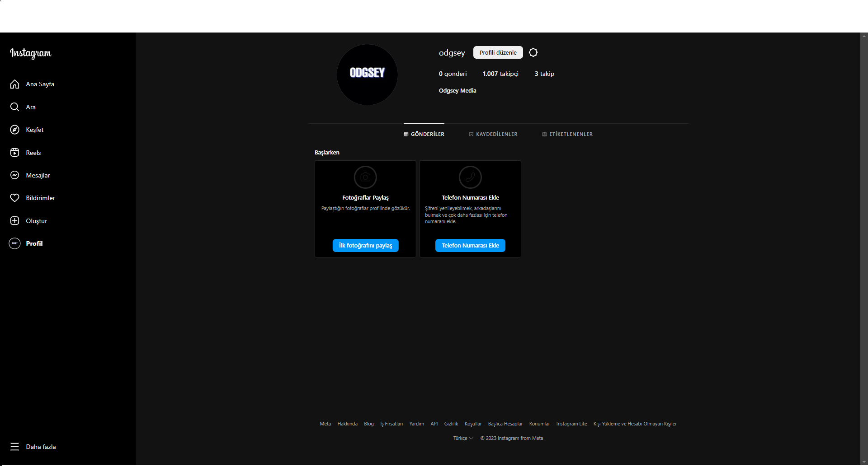
Task: Click the Koşullar footer link
Action: (x=473, y=424)
